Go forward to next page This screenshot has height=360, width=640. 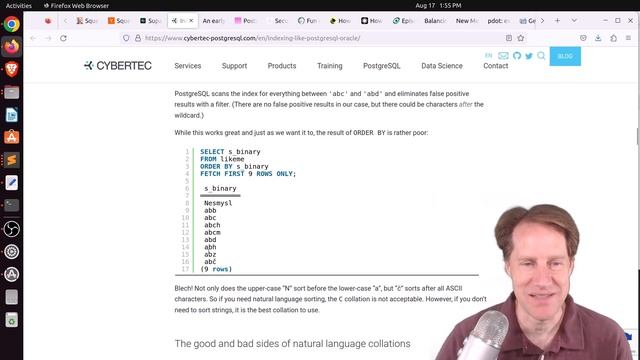pyautogui.click(x=48, y=38)
